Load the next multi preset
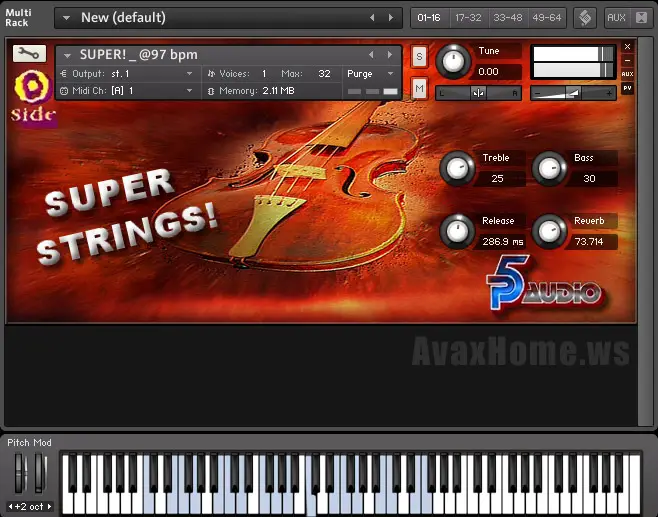 [x=391, y=18]
